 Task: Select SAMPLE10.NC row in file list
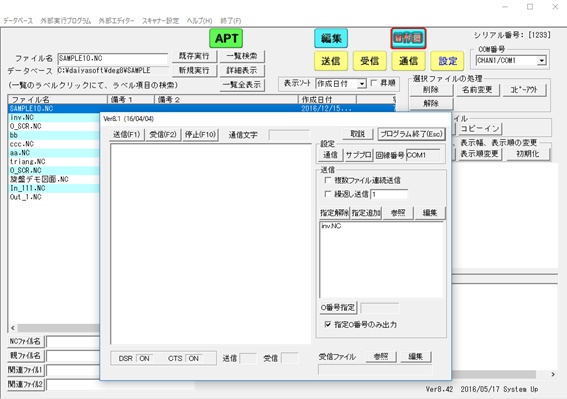[x=202, y=109]
